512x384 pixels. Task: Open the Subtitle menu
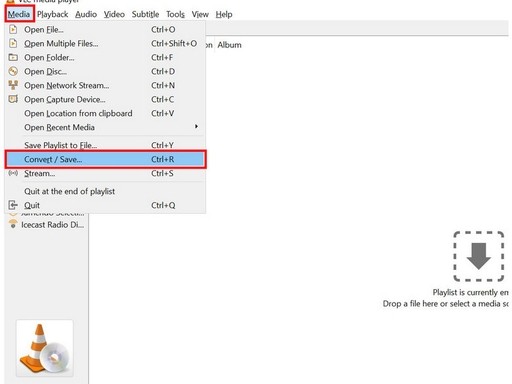(145, 14)
